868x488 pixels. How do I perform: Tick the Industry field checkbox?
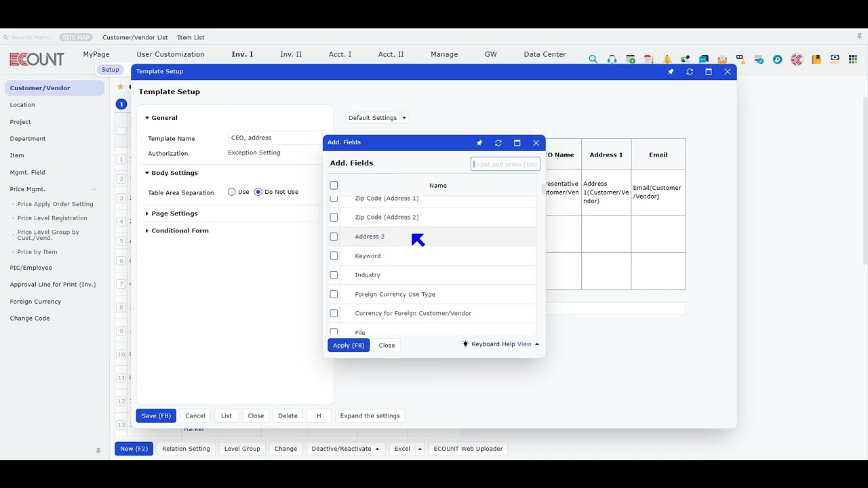334,275
